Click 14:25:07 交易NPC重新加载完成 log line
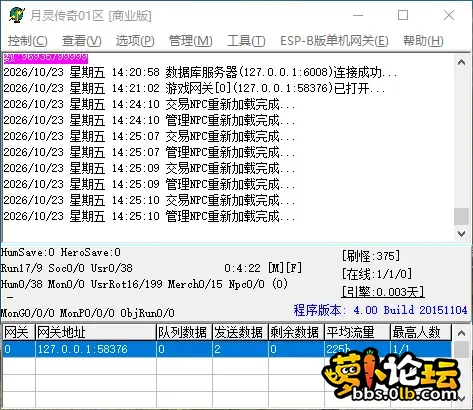The height and width of the screenshot is (410, 473). point(149,136)
